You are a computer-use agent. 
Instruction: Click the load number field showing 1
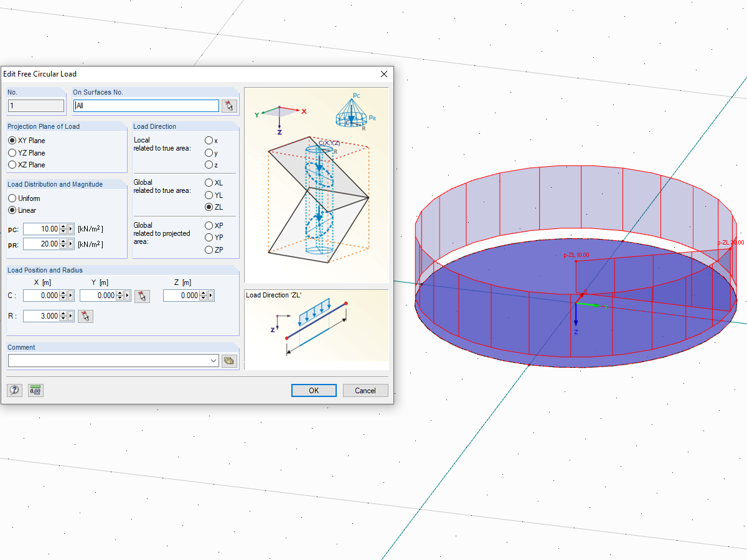click(x=36, y=106)
